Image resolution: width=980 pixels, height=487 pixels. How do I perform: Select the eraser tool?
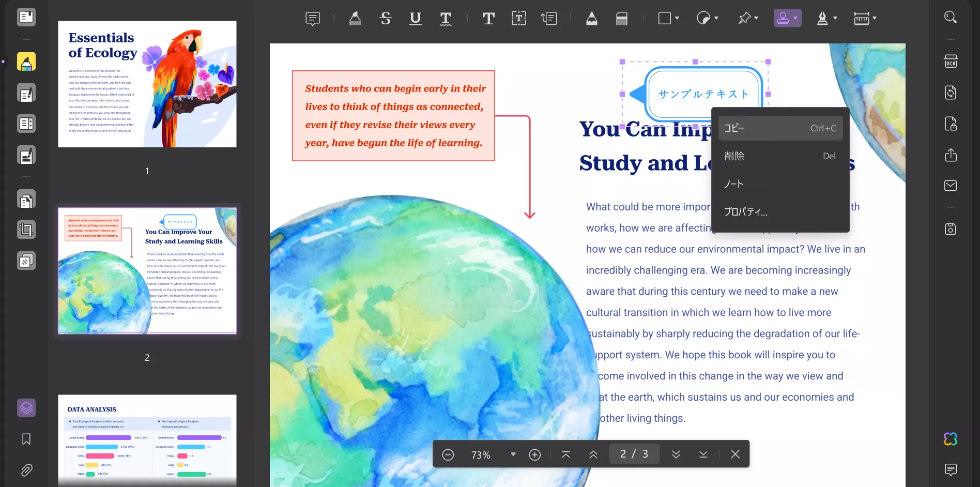pos(622,19)
